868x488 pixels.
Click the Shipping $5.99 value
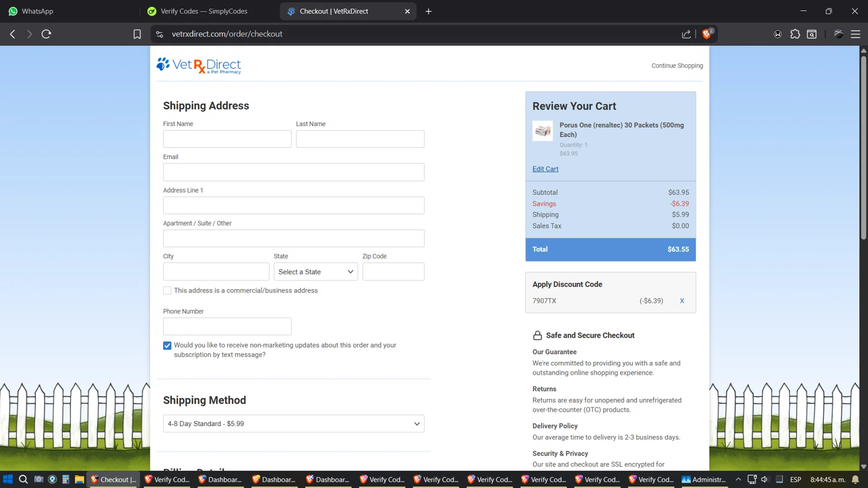coord(681,215)
